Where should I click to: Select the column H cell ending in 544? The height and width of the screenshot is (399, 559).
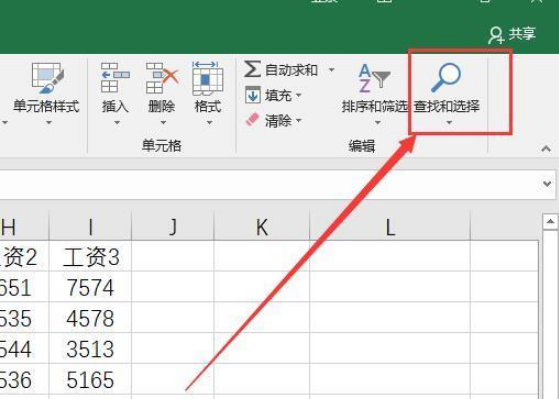pos(24,348)
